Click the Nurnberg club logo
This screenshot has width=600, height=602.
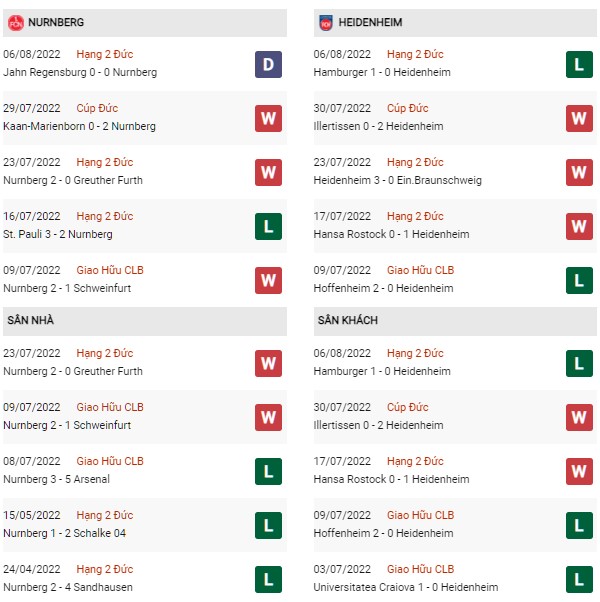click(x=16, y=23)
